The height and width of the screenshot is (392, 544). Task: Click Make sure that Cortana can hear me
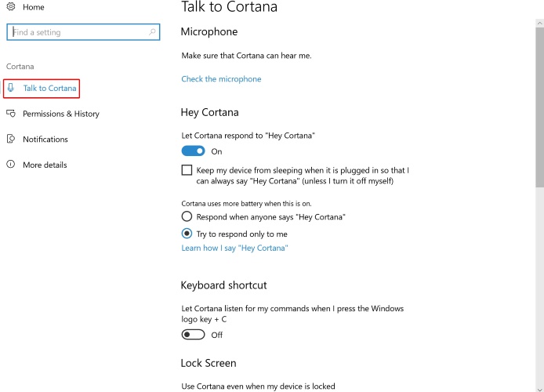(246, 56)
